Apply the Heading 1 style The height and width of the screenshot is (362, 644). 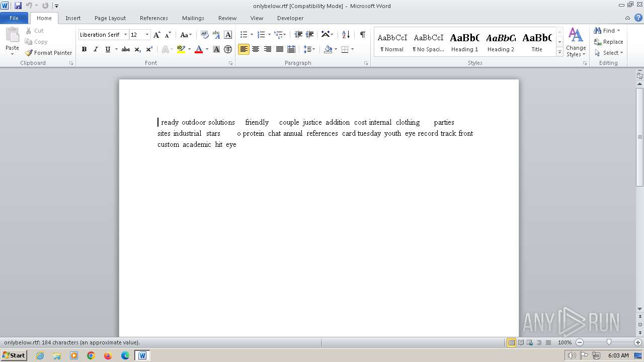465,42
